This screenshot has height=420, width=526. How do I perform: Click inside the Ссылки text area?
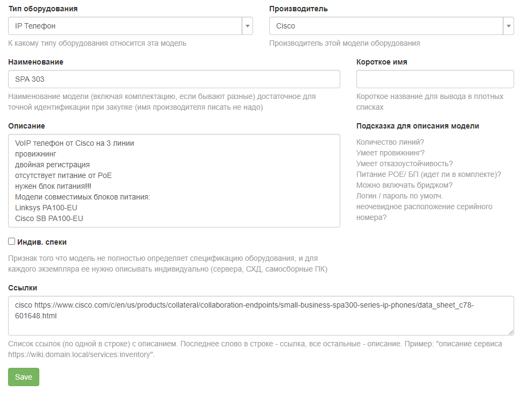pos(261,316)
